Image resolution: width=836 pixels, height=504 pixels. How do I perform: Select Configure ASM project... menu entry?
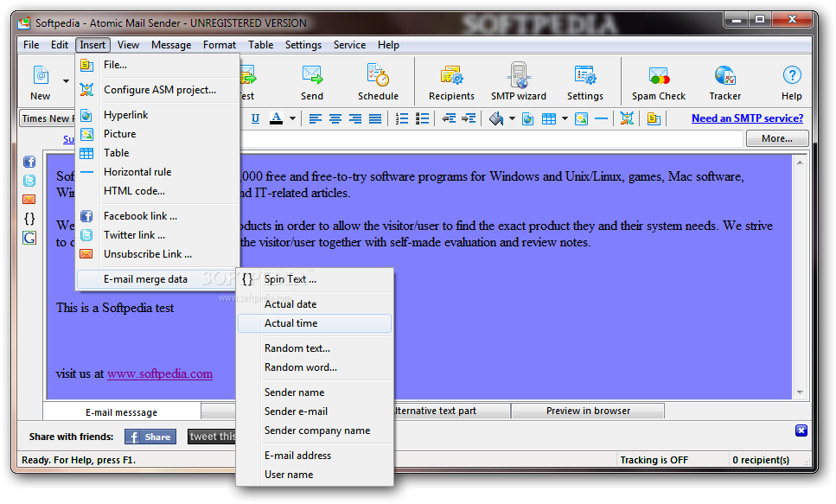158,90
